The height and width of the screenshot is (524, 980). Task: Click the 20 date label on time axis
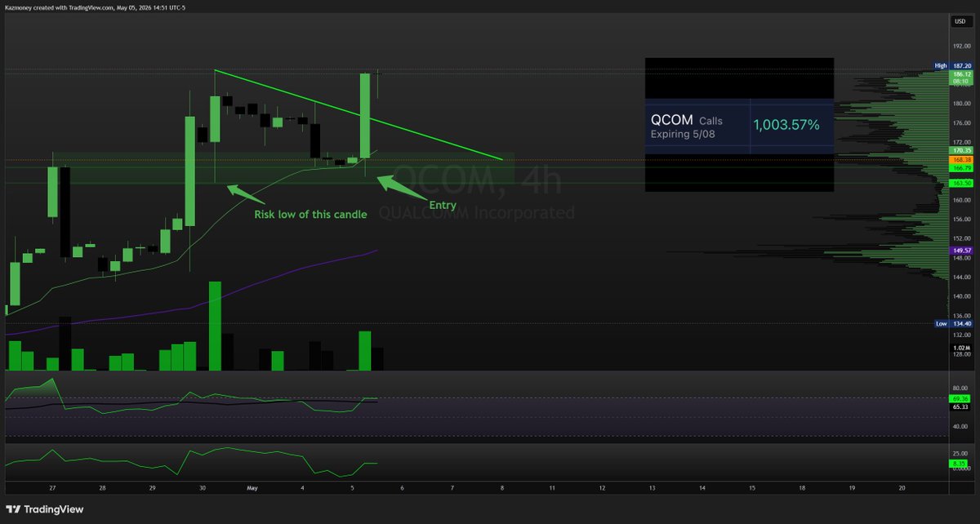901,487
